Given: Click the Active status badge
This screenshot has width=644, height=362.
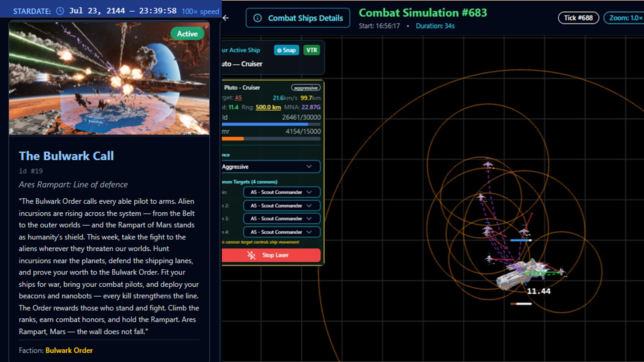Looking at the screenshot, I should click(x=187, y=34).
